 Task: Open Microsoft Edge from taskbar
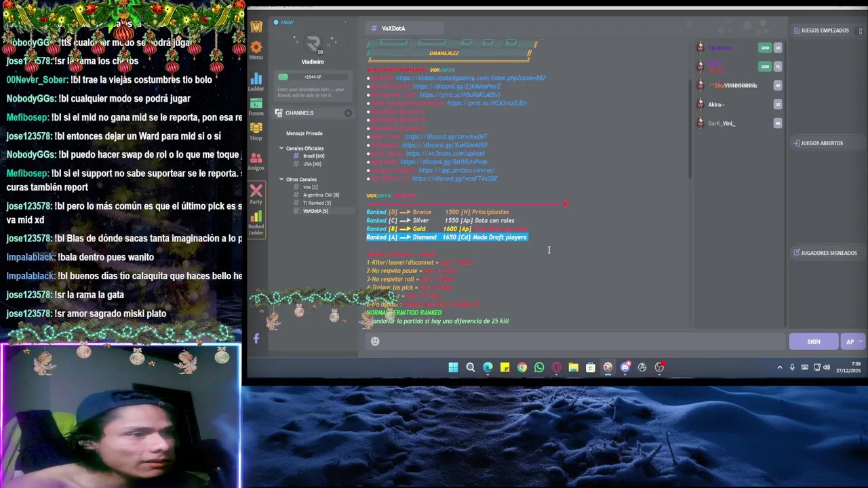coord(488,367)
